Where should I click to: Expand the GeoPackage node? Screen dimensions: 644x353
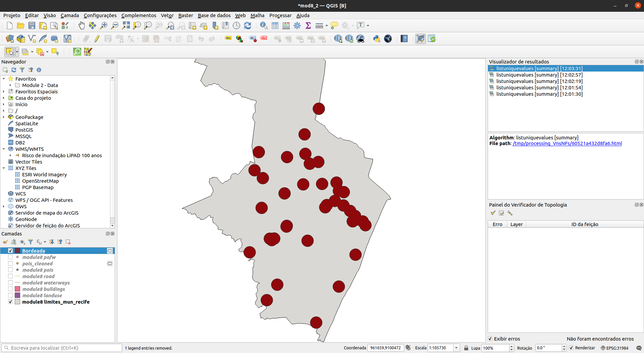[4, 117]
